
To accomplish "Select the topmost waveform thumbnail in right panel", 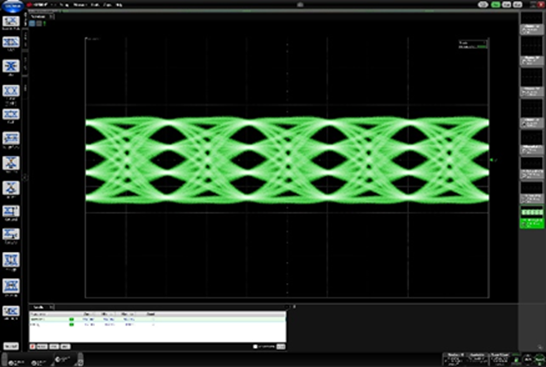I will pos(532,24).
